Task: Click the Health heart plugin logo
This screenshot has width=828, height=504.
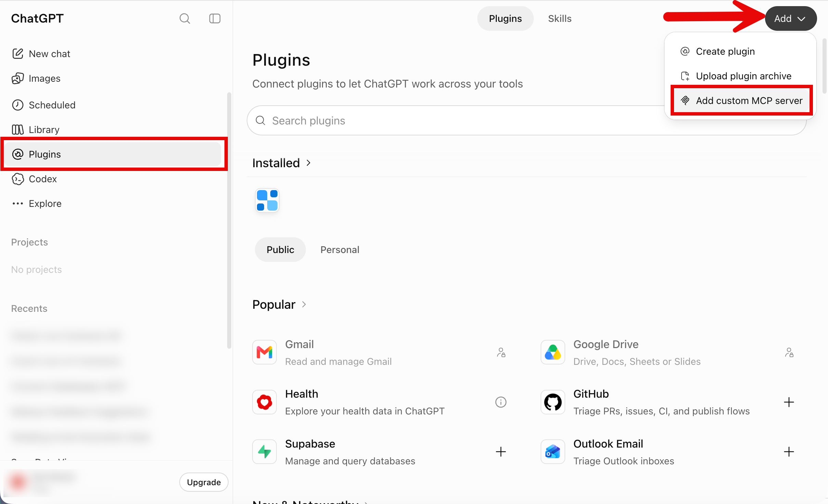Action: pyautogui.click(x=264, y=402)
